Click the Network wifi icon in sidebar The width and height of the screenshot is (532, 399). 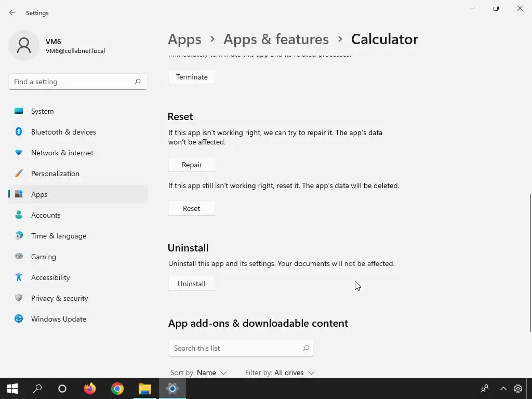19,152
